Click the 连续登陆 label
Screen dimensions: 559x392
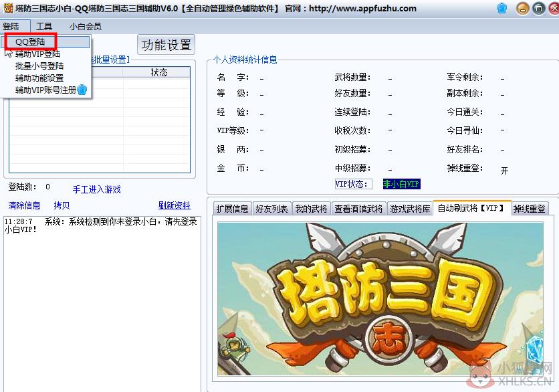tap(352, 112)
